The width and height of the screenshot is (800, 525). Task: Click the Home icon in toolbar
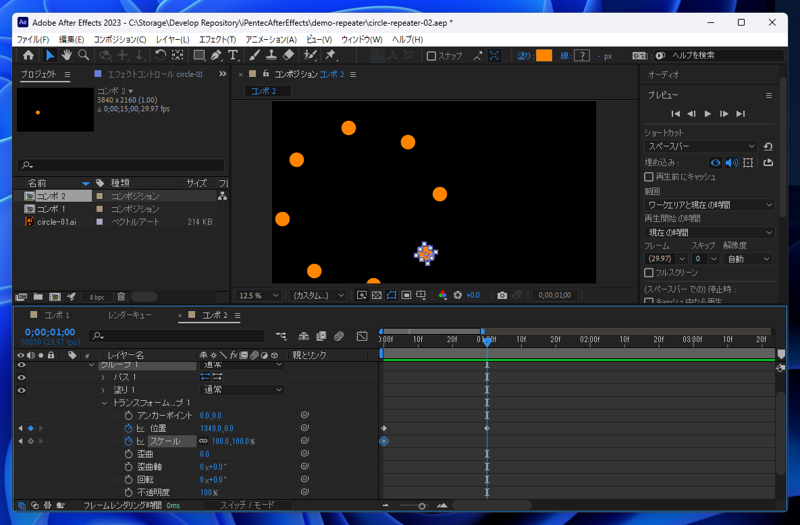28,56
